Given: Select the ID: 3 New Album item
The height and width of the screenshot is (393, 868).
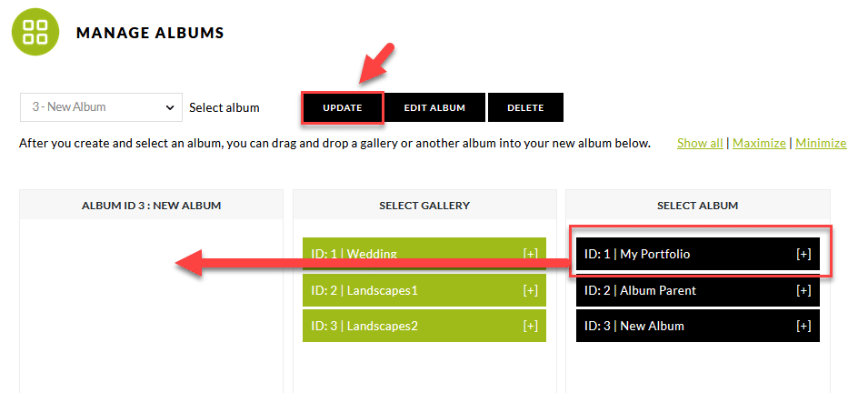Looking at the screenshot, I should point(697,326).
